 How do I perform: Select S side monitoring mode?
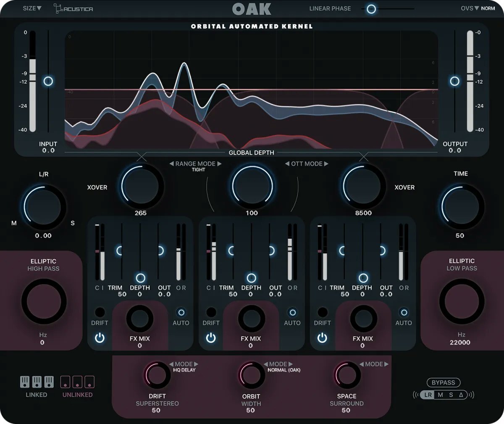coord(451,395)
